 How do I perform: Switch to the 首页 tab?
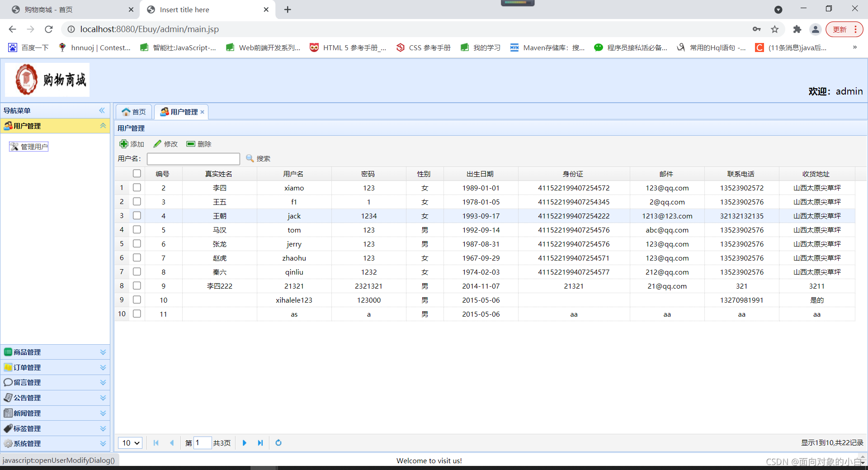pyautogui.click(x=134, y=112)
